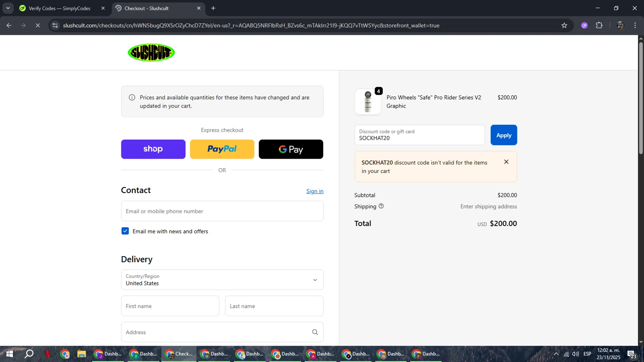Click the Slushcult logo
Image resolution: width=644 pixels, height=362 pixels.
pyautogui.click(x=151, y=52)
